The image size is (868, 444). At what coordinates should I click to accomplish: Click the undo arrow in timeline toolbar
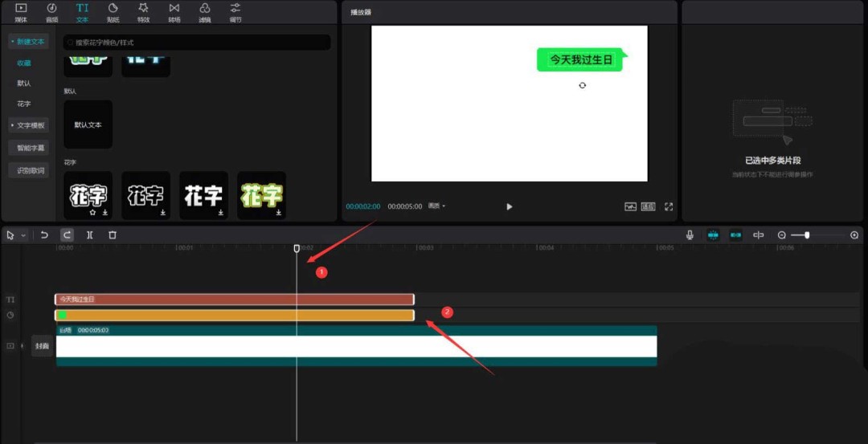point(45,235)
